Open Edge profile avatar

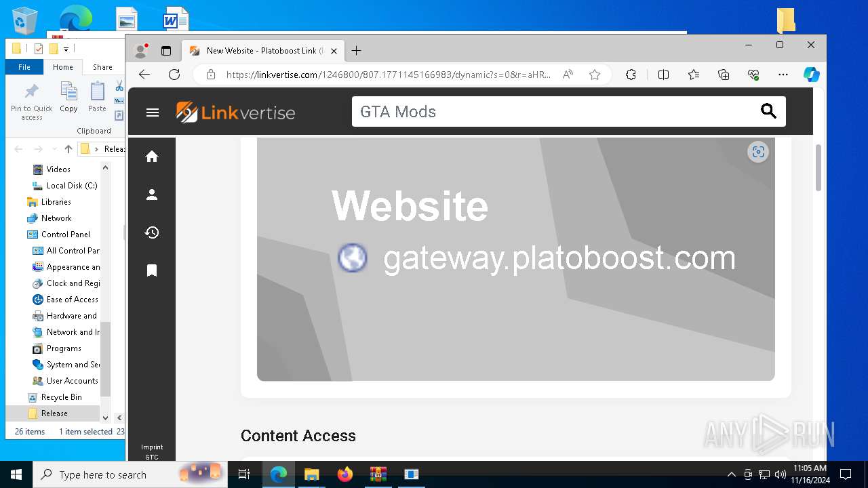[141, 51]
